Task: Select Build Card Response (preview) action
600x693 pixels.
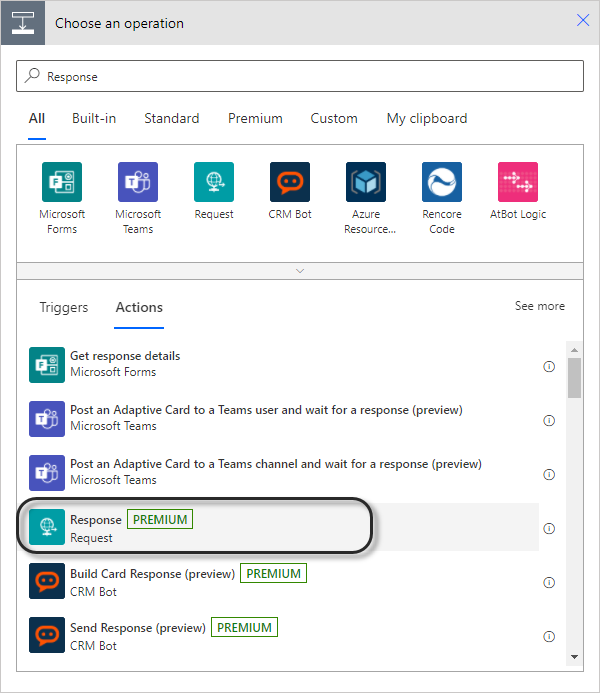Action: pyautogui.click(x=284, y=581)
